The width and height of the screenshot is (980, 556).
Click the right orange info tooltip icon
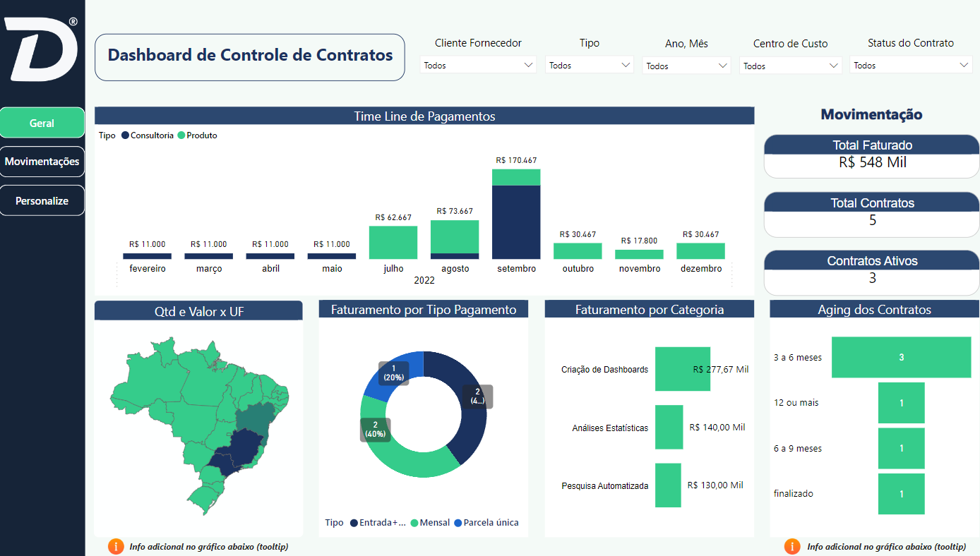792,546
